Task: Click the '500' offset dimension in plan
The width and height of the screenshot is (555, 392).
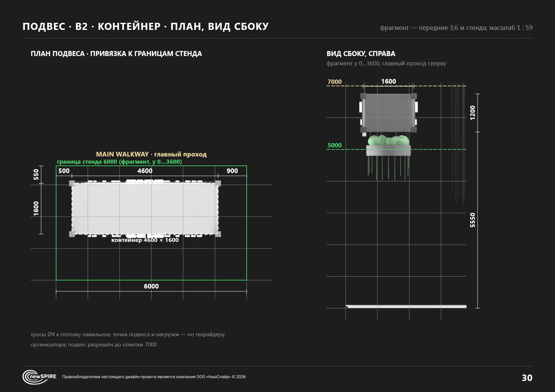Action: pos(64,171)
